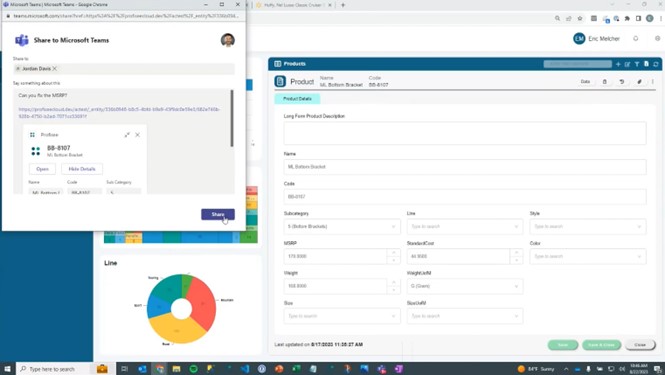The height and width of the screenshot is (375, 665).
Task: Click the Products grid icon in header
Action: click(278, 64)
